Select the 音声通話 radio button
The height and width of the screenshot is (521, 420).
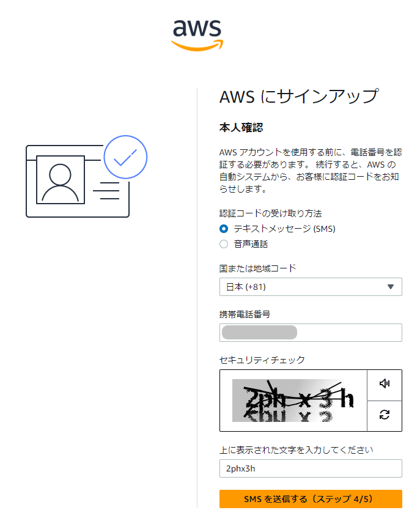click(224, 244)
